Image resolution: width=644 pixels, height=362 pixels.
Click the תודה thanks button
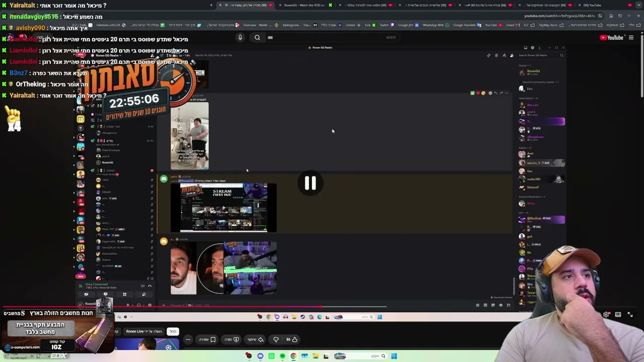[x=232, y=339]
